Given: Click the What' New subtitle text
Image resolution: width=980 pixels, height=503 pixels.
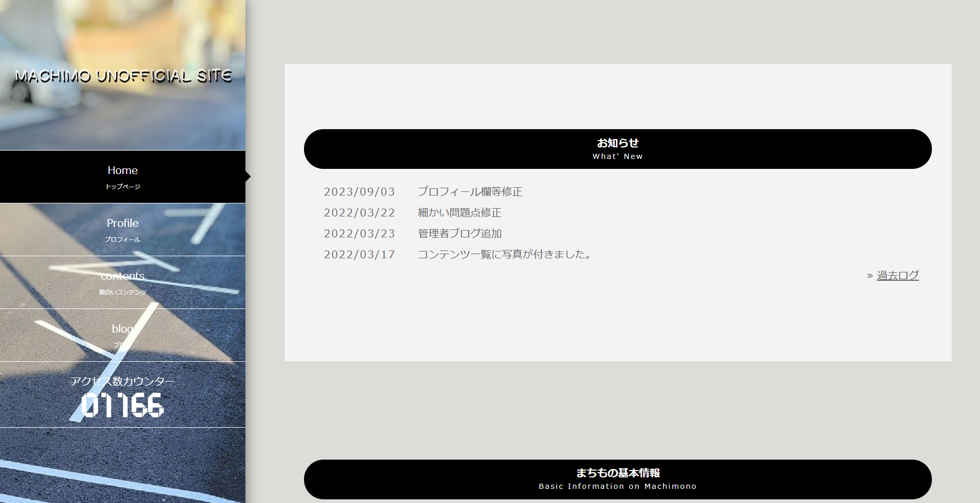Looking at the screenshot, I should [x=617, y=156].
